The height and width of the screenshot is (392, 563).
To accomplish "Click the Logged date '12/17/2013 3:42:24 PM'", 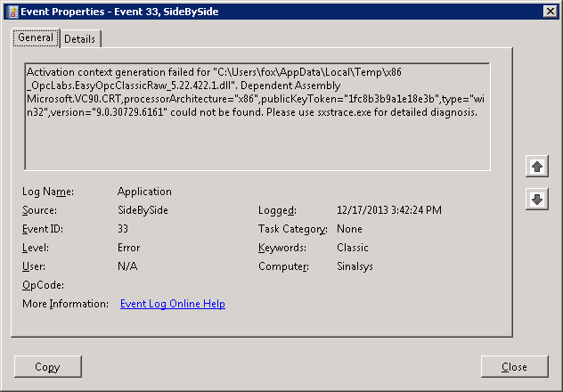I will pos(388,210).
